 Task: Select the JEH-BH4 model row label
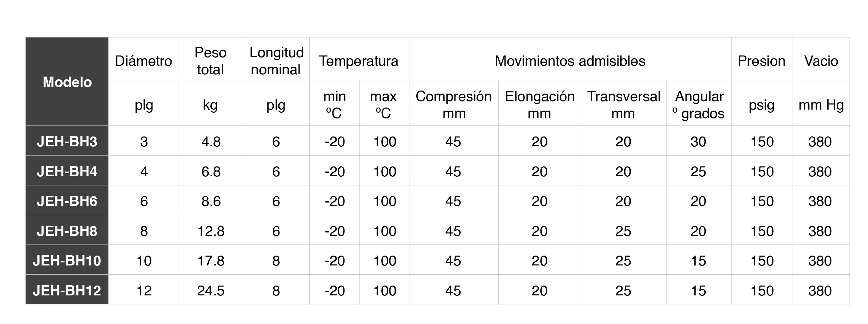click(x=67, y=171)
